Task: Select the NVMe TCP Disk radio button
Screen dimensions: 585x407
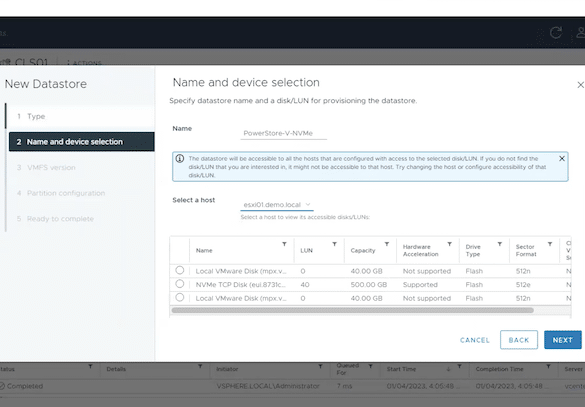Action: [x=180, y=284]
